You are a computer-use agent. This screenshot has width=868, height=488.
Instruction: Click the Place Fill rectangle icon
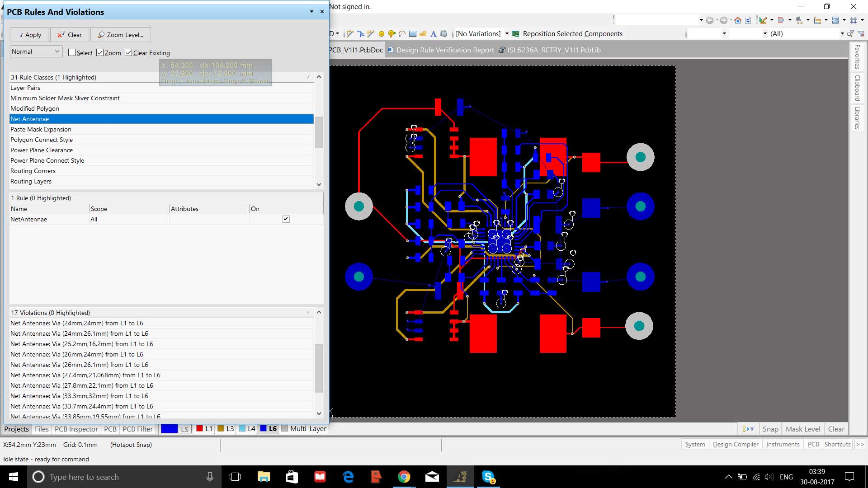[412, 34]
